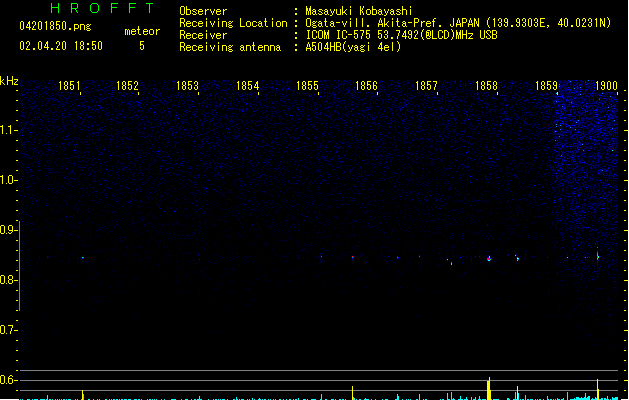The image size is (629, 400).
Task: Click the 1852 time axis label
Action: click(127, 86)
